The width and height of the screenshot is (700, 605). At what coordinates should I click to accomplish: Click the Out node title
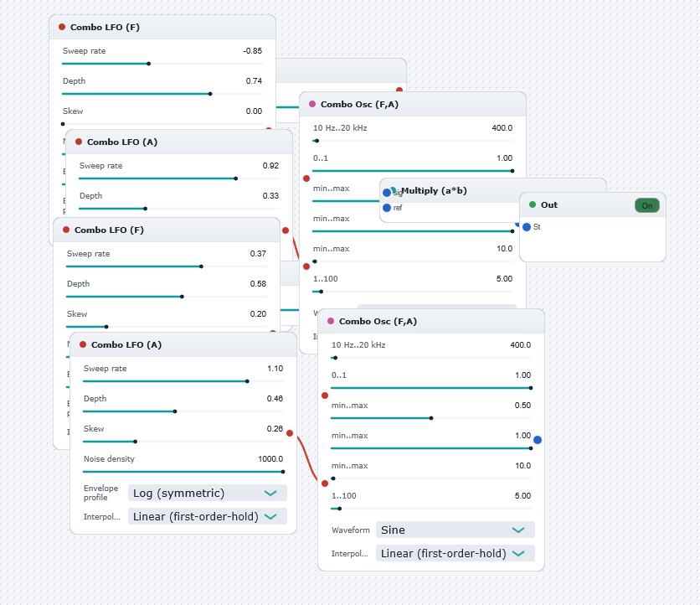[549, 205]
